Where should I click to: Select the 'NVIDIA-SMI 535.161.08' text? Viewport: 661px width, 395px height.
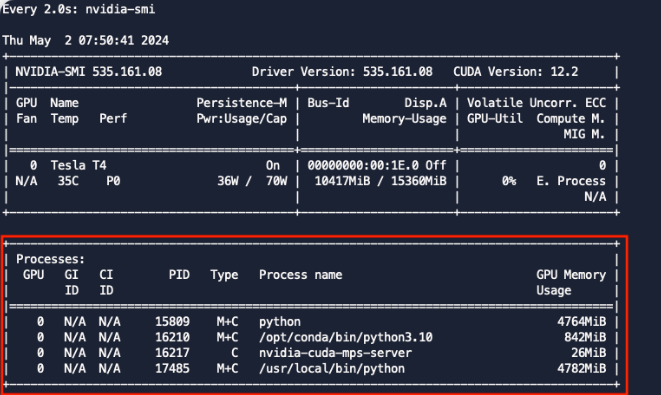pyautogui.click(x=89, y=72)
